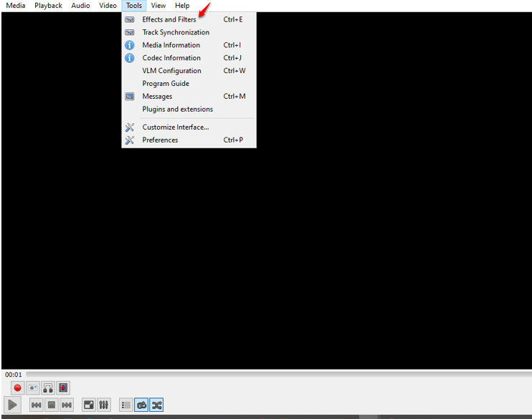Open the Help menu
The image size is (532, 419).
click(x=182, y=6)
